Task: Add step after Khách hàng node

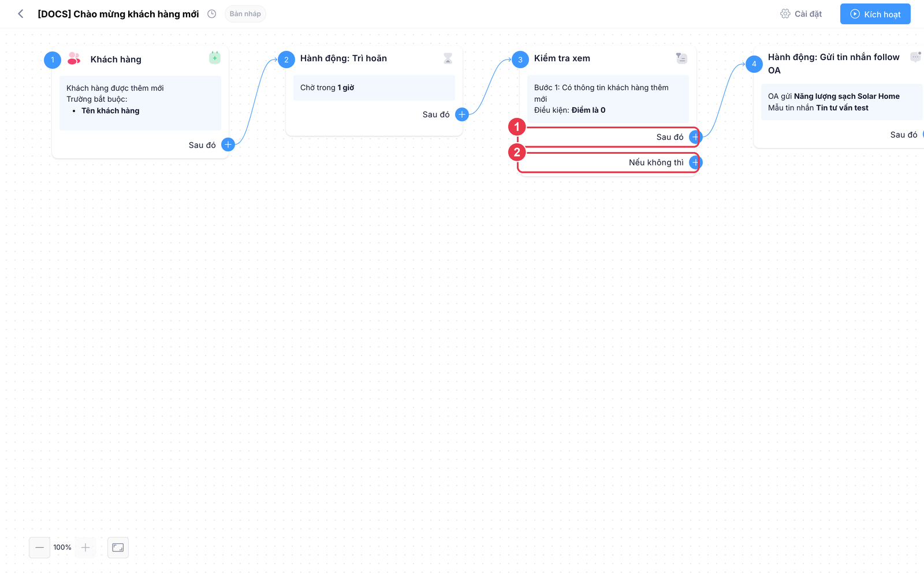Action: click(228, 144)
